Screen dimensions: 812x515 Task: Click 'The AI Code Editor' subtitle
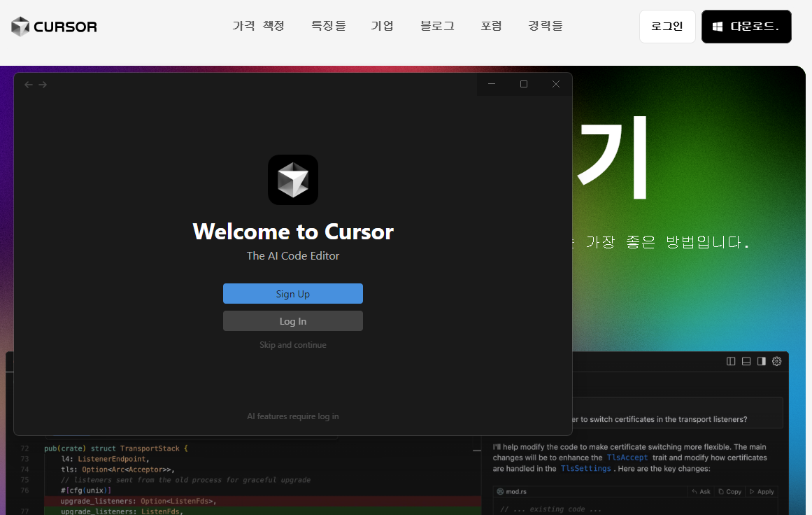click(x=292, y=256)
